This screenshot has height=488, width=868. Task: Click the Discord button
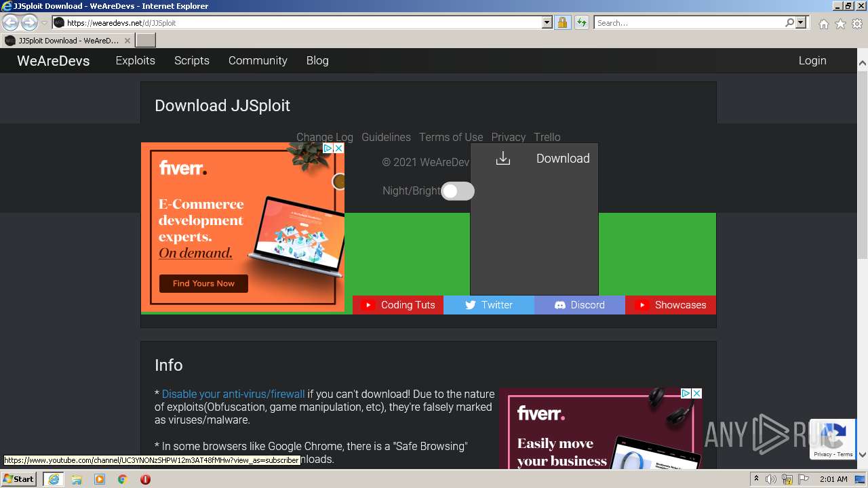click(x=580, y=305)
